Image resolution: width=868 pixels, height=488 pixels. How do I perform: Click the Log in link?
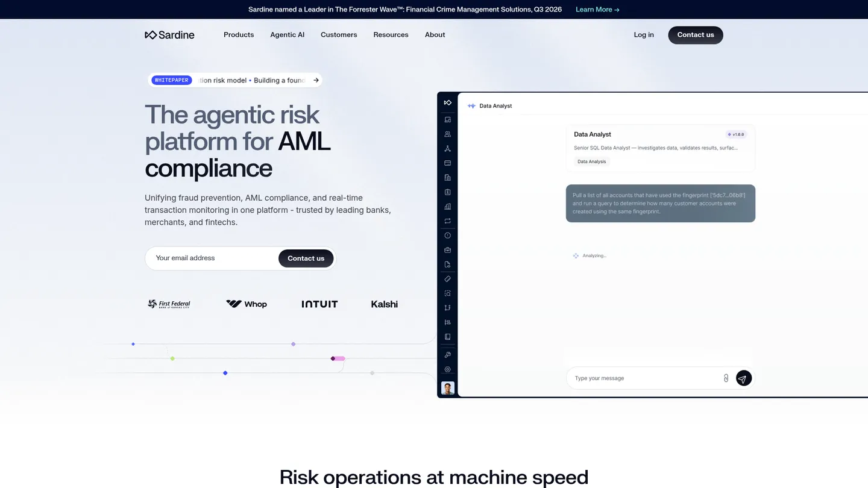[644, 35]
